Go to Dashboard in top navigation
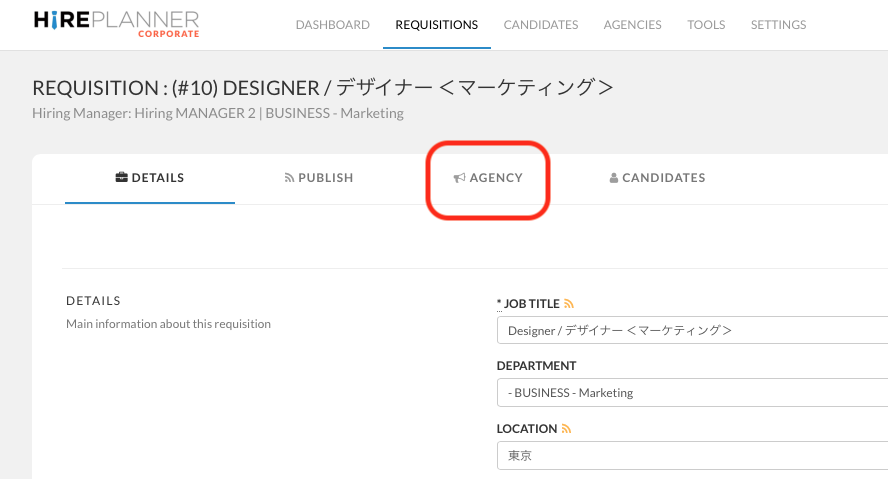Image resolution: width=888 pixels, height=479 pixels. (332, 25)
